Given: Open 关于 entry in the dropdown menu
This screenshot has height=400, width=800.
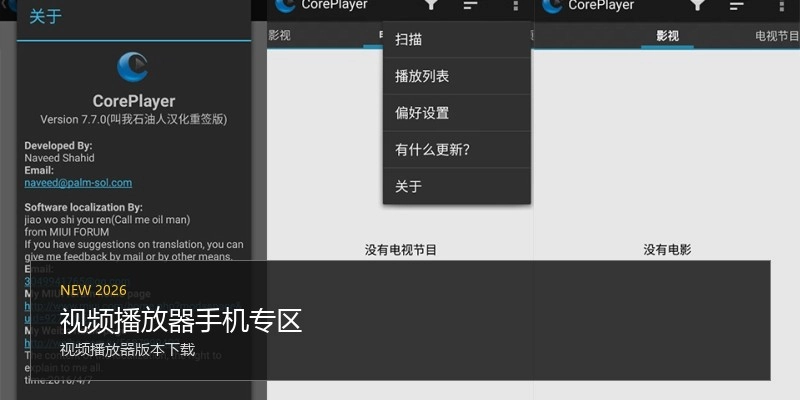Looking at the screenshot, I should [457, 186].
